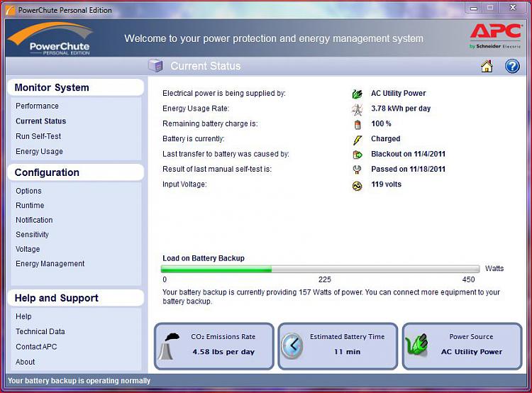Viewport: 532px width, 393px height.
Task: Open help via blue question mark icon
Action: [512, 66]
